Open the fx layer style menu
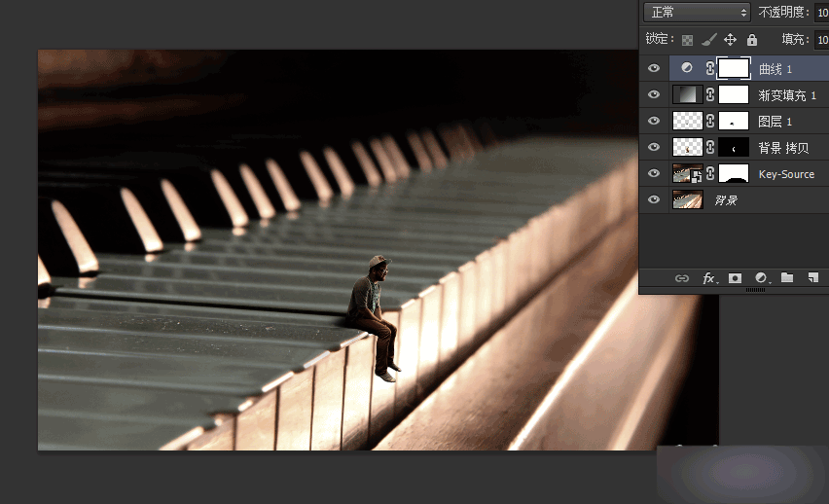The image size is (829, 504). [x=709, y=278]
